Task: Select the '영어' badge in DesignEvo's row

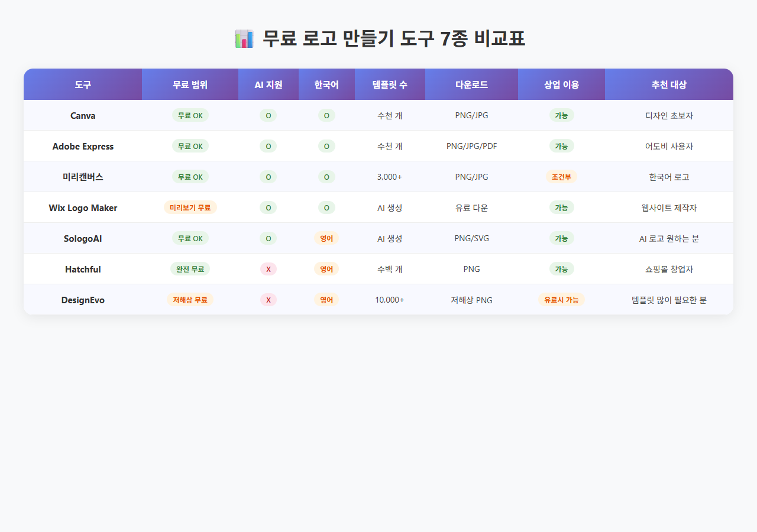Action: (x=326, y=300)
